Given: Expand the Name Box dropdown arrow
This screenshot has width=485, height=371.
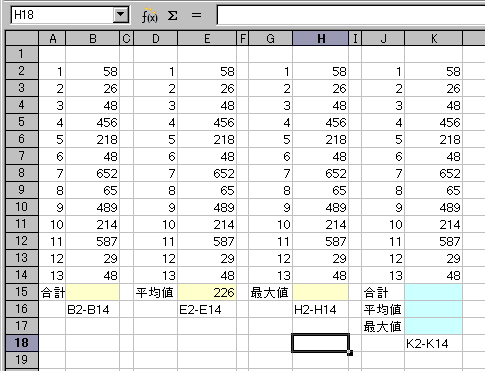Looking at the screenshot, I should pos(120,15).
